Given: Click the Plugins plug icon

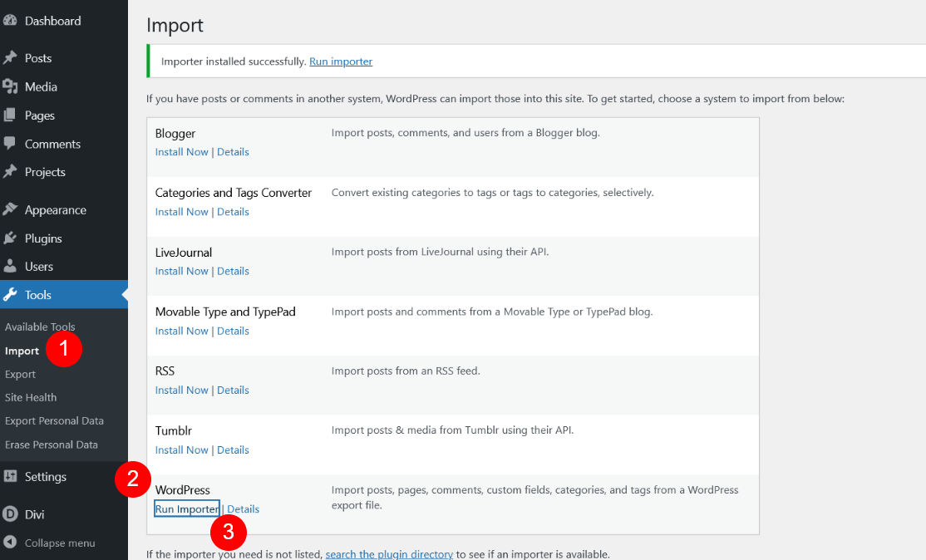Looking at the screenshot, I should click(10, 238).
